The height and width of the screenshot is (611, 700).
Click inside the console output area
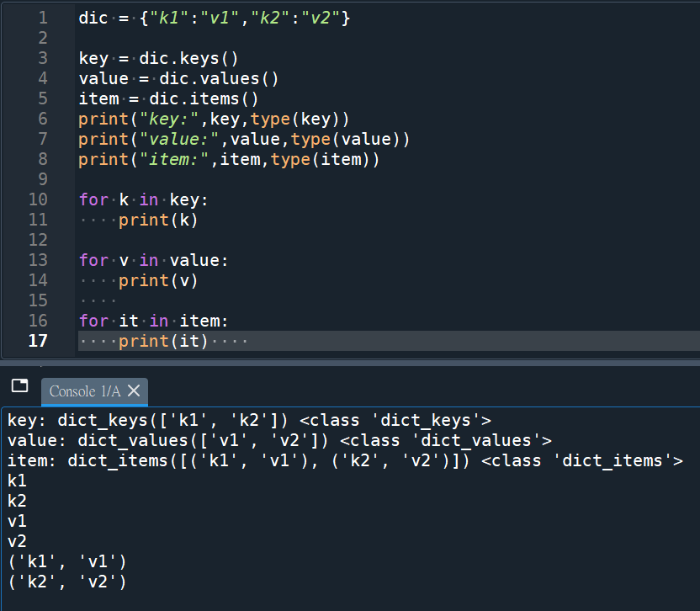pyautogui.click(x=337, y=522)
